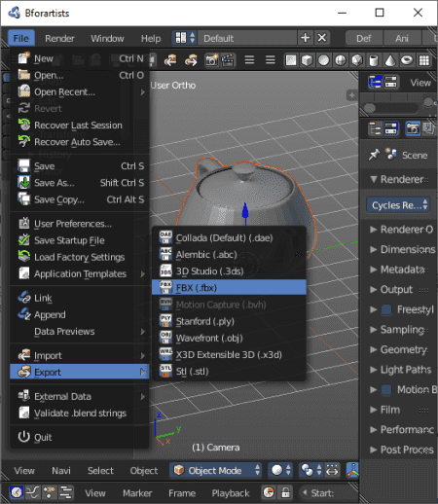
Task: Add a torus primitive from toolbar
Action: [407, 60]
